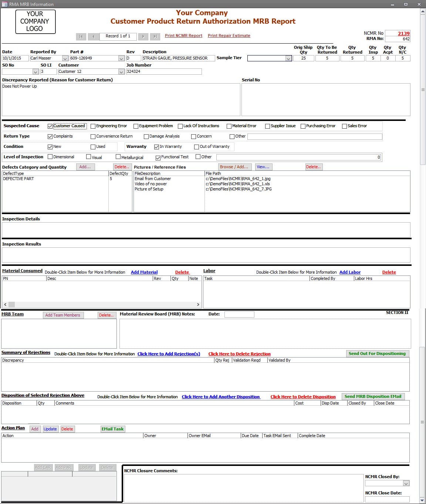Click the MRB Team Delete.. button
The height and width of the screenshot is (504, 426).
106,315
